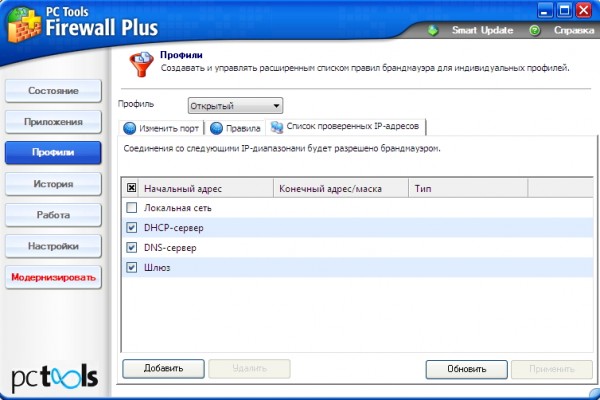Minimize the Firewall Plus window
Viewport: 600px width, 400px height.
(x=545, y=10)
